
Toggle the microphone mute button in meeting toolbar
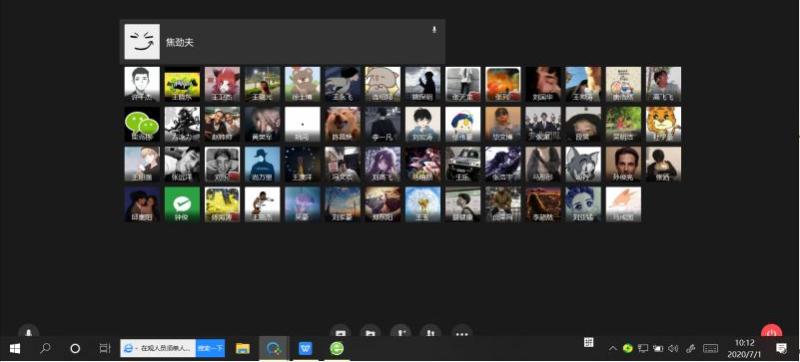click(29, 332)
